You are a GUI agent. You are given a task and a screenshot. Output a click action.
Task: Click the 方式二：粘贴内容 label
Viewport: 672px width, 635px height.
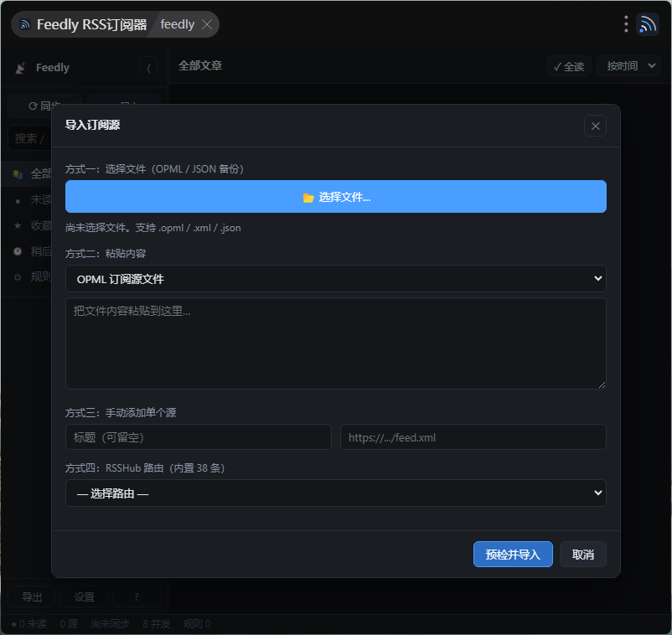point(106,253)
